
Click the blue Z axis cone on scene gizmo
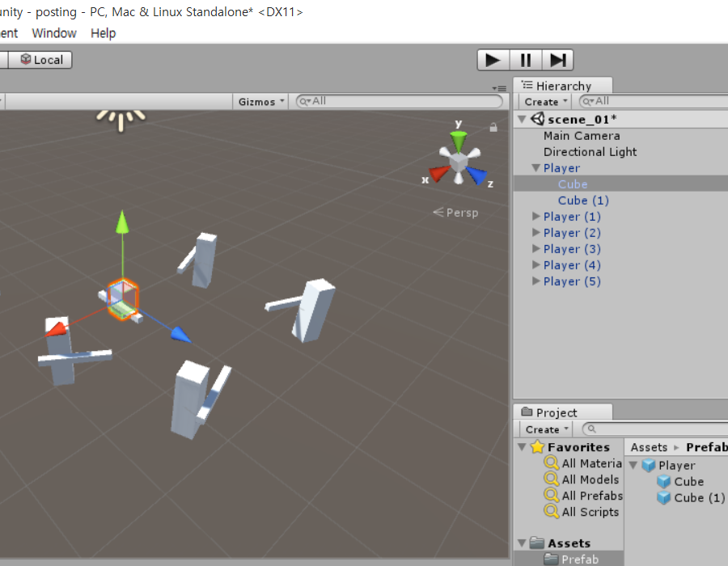coord(476,175)
